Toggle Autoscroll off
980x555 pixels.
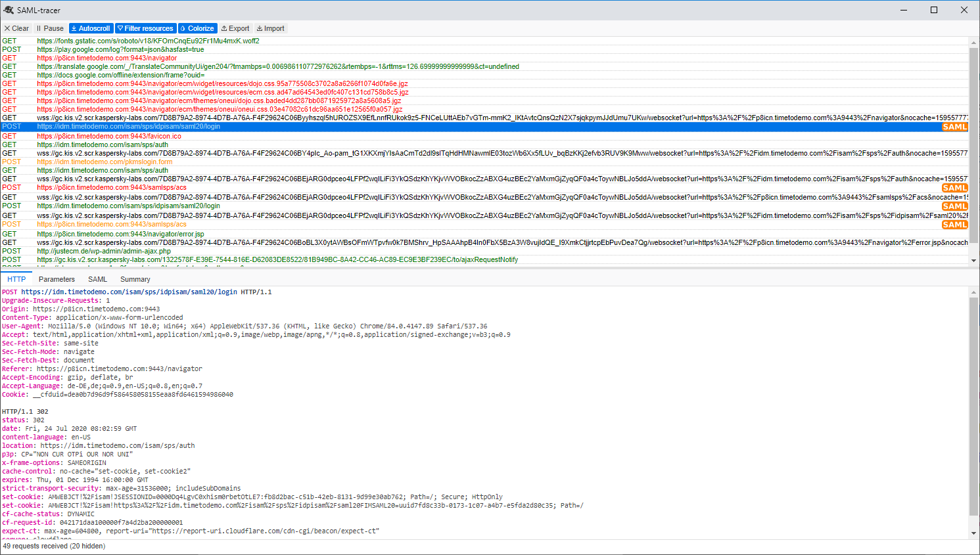pos(91,28)
